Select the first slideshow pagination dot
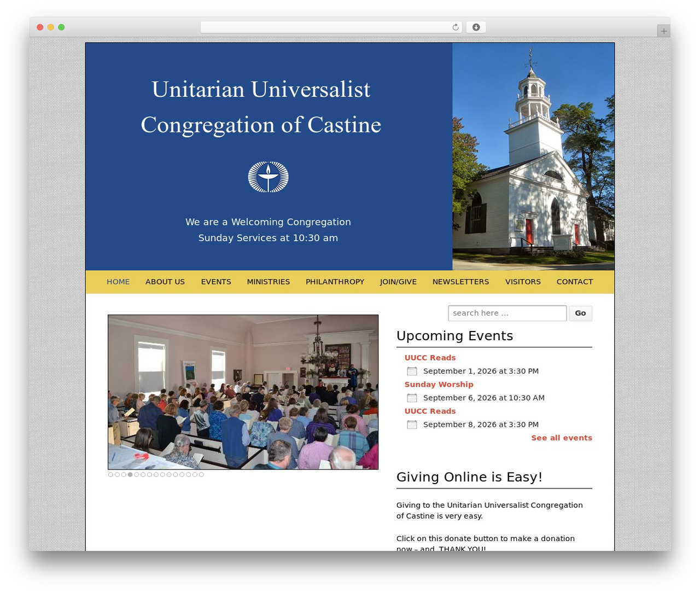Image resolution: width=700 pixels, height=593 pixels. pyautogui.click(x=110, y=475)
